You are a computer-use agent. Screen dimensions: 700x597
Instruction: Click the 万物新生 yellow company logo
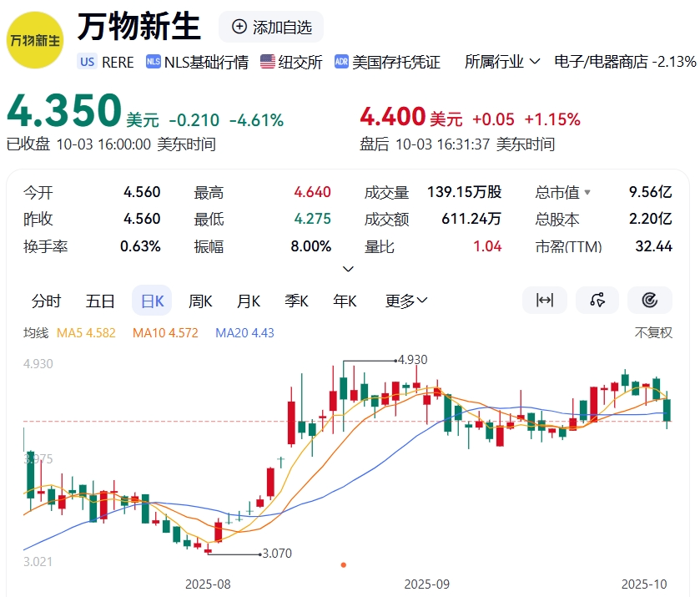[x=35, y=40]
